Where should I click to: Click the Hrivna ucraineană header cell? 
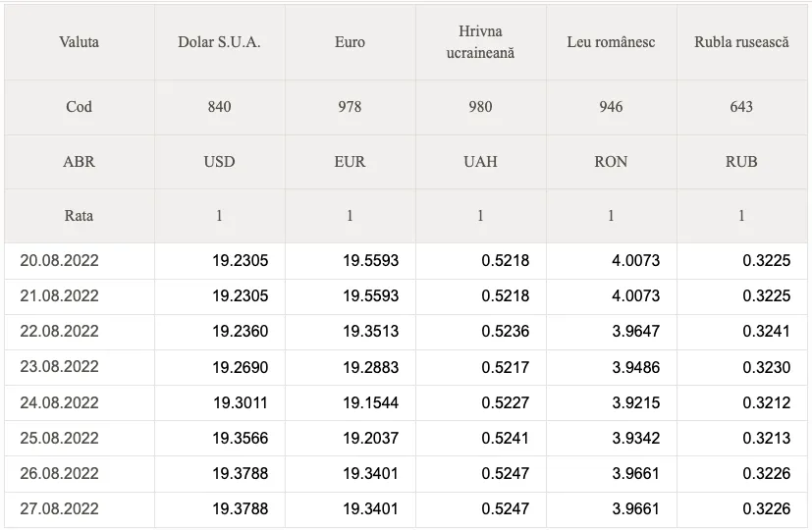(x=480, y=42)
